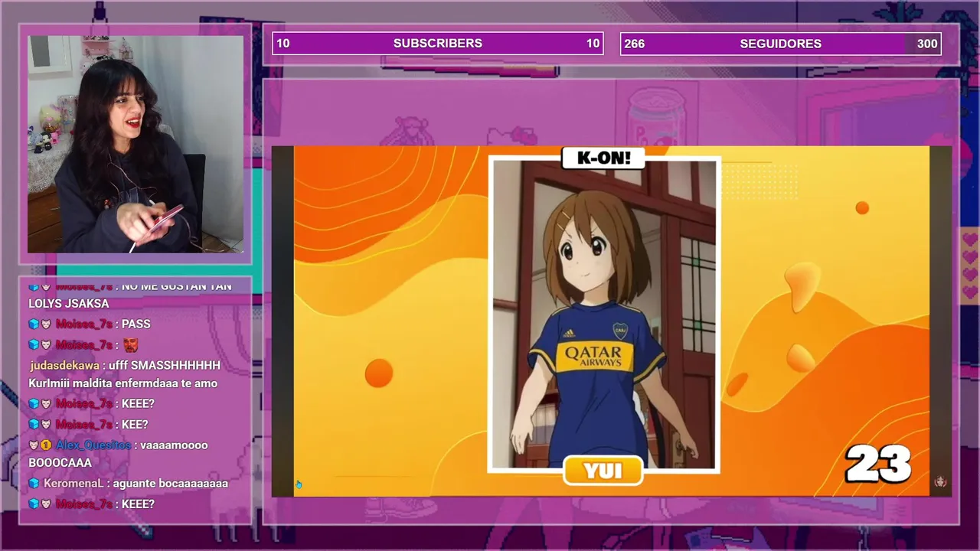
Task: Click the 'LOLYS JSAKSA' chat line
Action: [69, 304]
